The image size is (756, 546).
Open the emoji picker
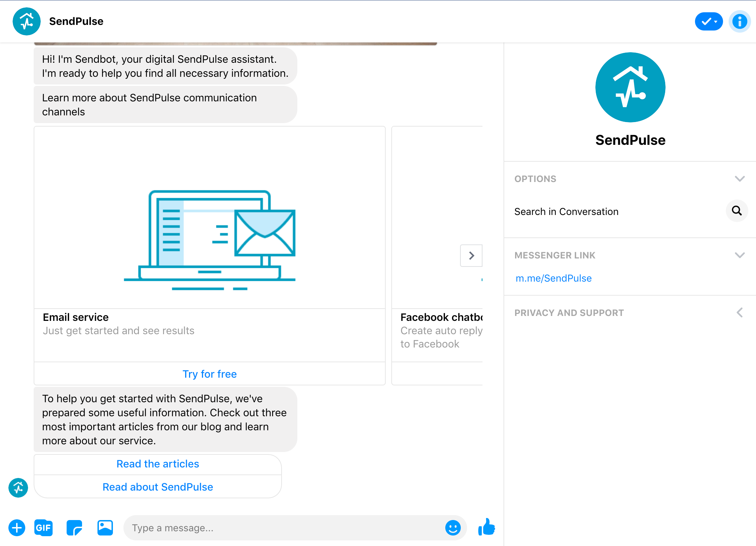[453, 527]
